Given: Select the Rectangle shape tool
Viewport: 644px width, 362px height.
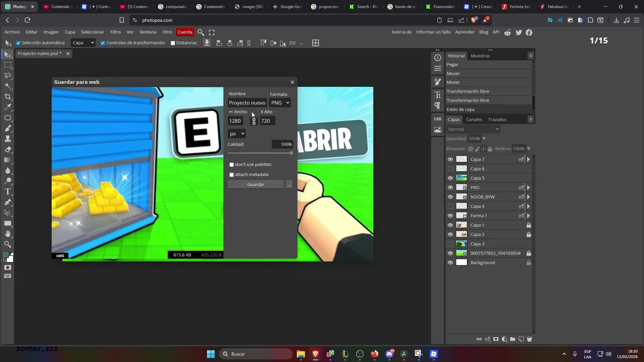Looking at the screenshot, I should click(x=8, y=223).
